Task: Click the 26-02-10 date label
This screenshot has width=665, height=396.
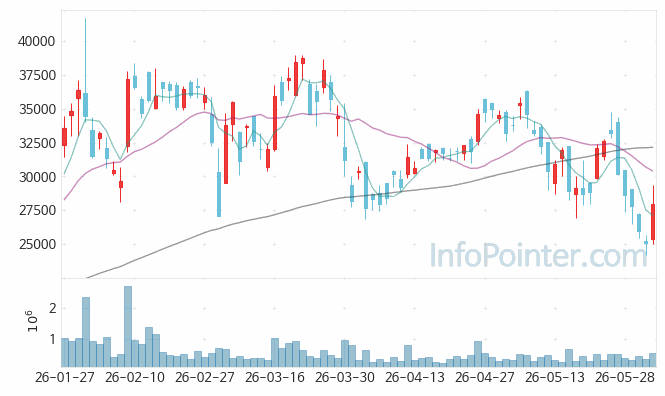Action: [x=134, y=377]
